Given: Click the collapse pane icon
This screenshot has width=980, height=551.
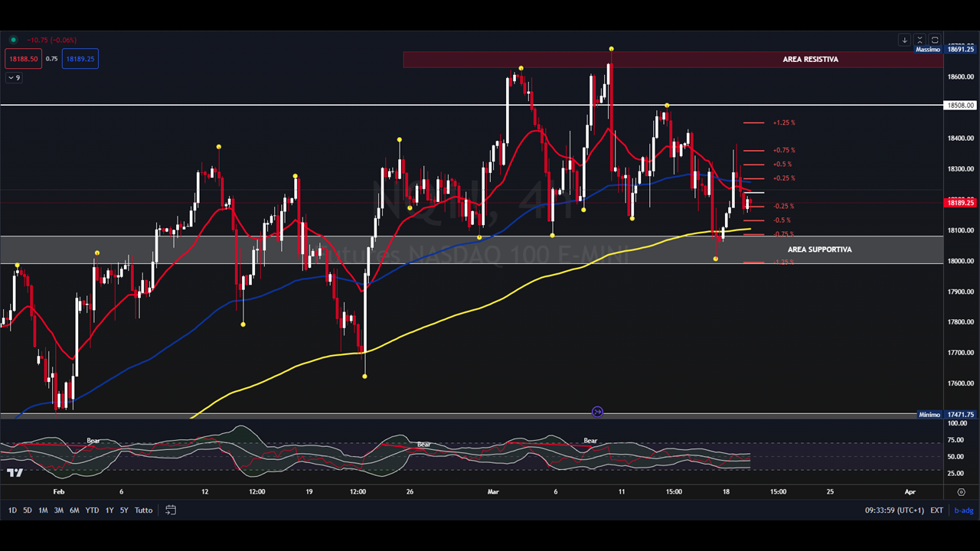Looking at the screenshot, I should [920, 40].
